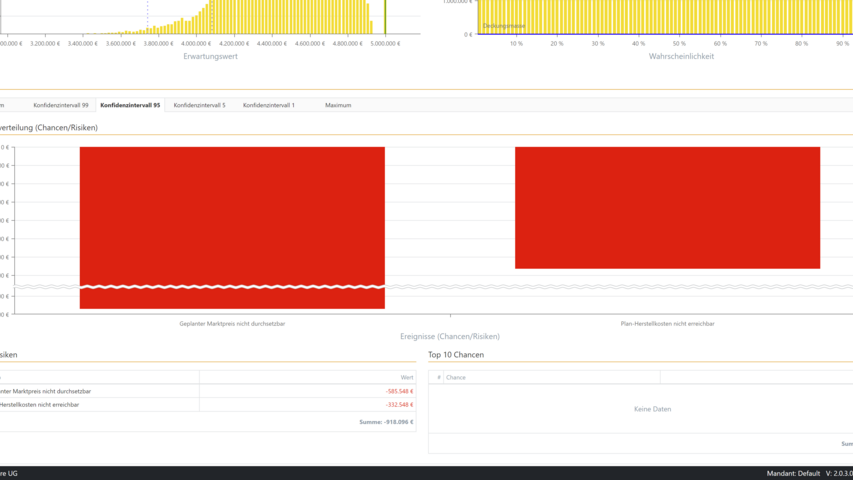Switch to the Konfidenzintervall 99 tab
This screenshot has width=853, height=480.
click(x=61, y=105)
